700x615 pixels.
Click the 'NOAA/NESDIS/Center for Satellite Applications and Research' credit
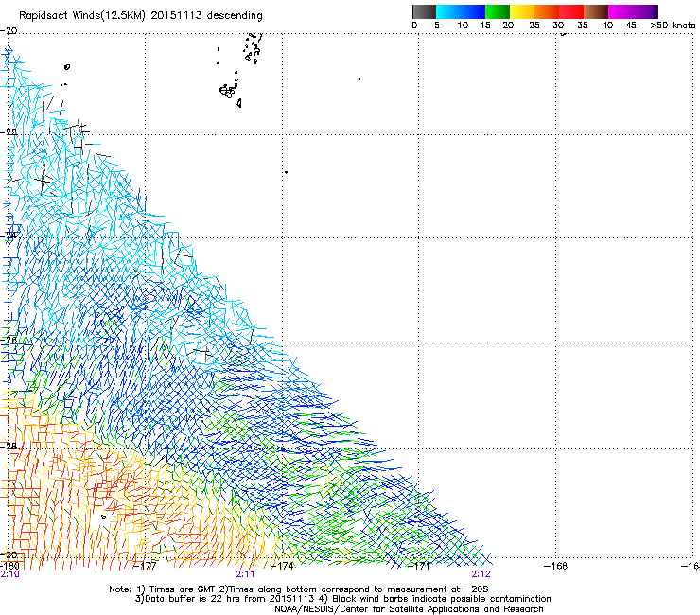[409, 609]
